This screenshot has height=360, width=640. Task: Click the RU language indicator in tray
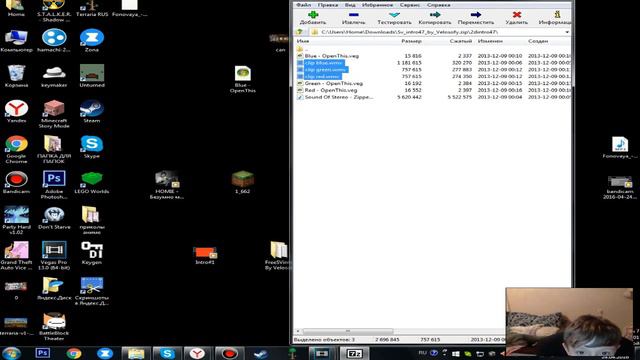click(422, 353)
